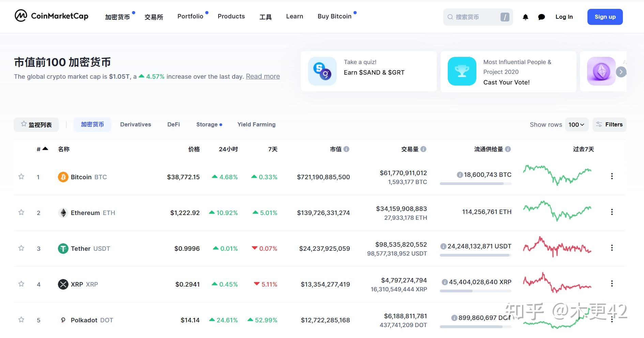The height and width of the screenshot is (338, 644).
Task: Open the chat bubble icon
Action: tap(541, 17)
